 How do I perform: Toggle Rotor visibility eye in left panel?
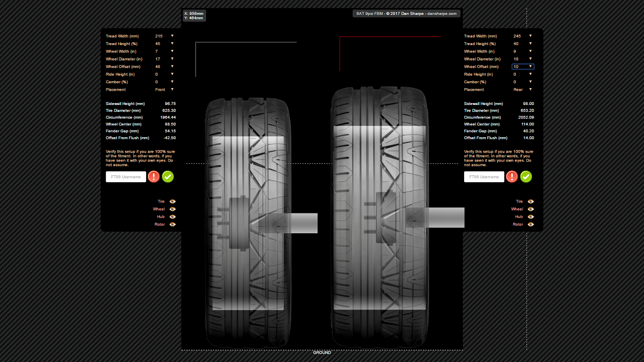coord(172,224)
